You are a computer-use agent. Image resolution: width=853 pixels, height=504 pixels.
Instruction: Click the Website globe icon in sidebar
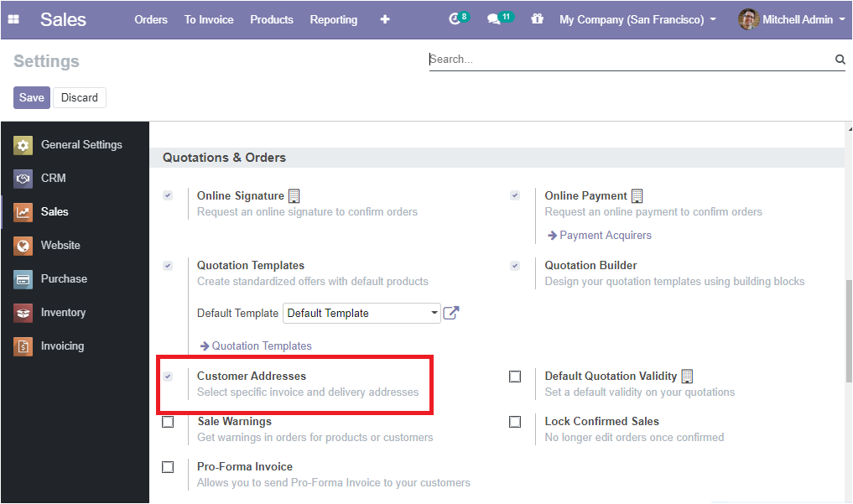click(x=23, y=246)
